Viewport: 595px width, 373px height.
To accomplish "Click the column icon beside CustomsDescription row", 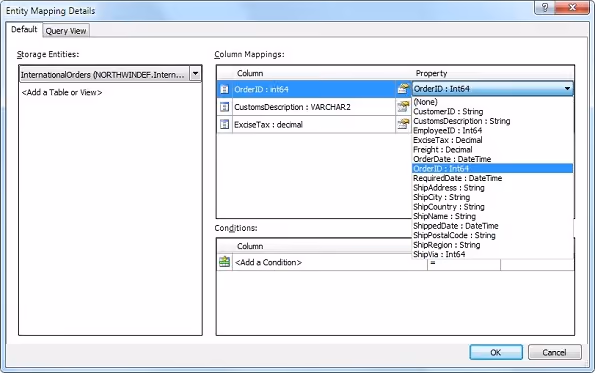I will tap(224, 107).
